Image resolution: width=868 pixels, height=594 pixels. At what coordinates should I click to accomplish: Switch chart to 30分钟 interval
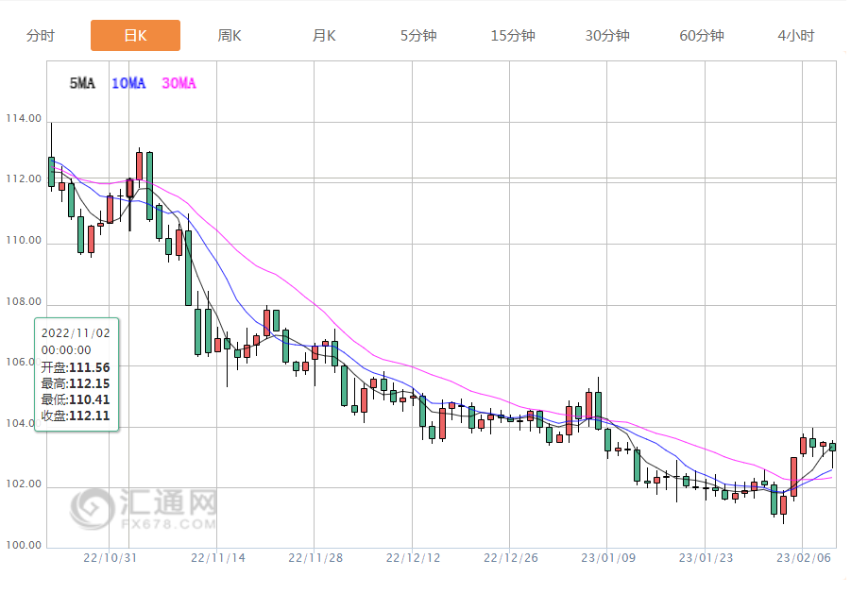coord(607,36)
